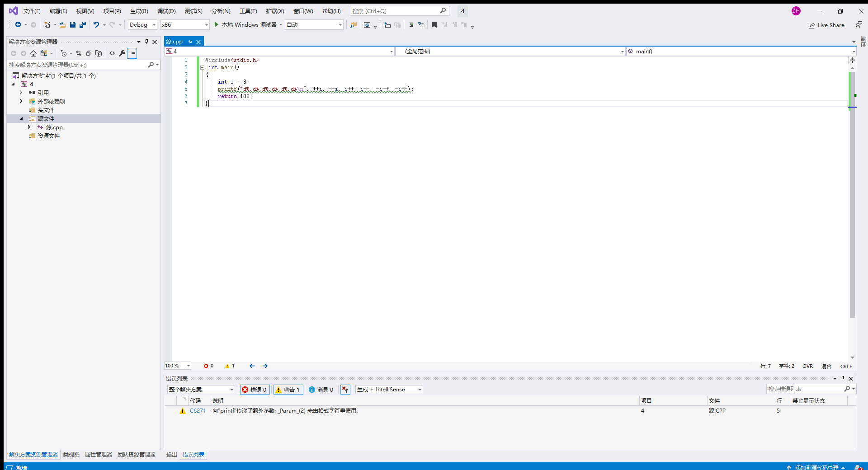
Task: Open the Debug configuration dropdown
Action: (x=142, y=25)
